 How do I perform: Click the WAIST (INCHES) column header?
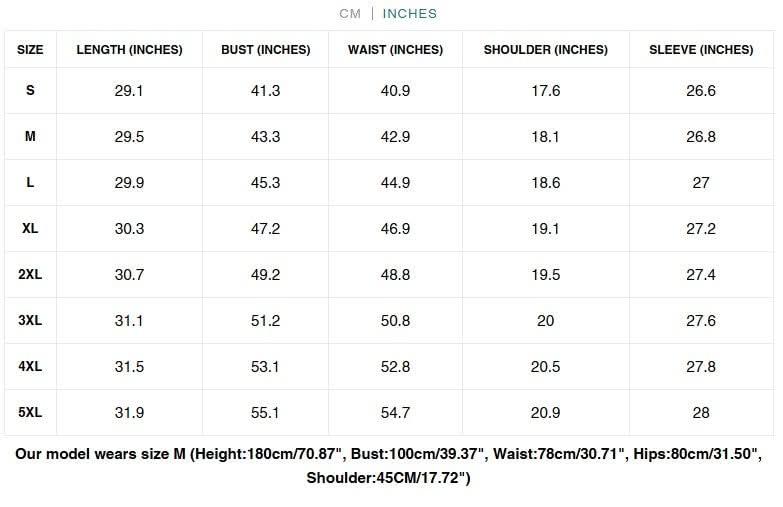point(395,49)
